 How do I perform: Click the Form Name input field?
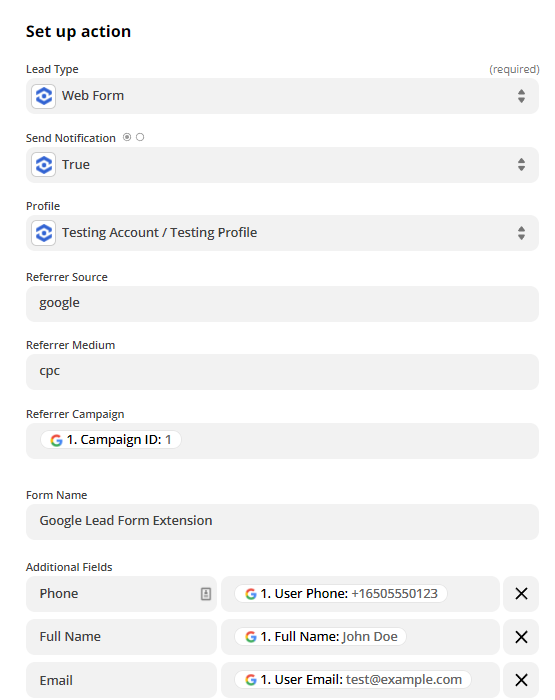point(282,522)
